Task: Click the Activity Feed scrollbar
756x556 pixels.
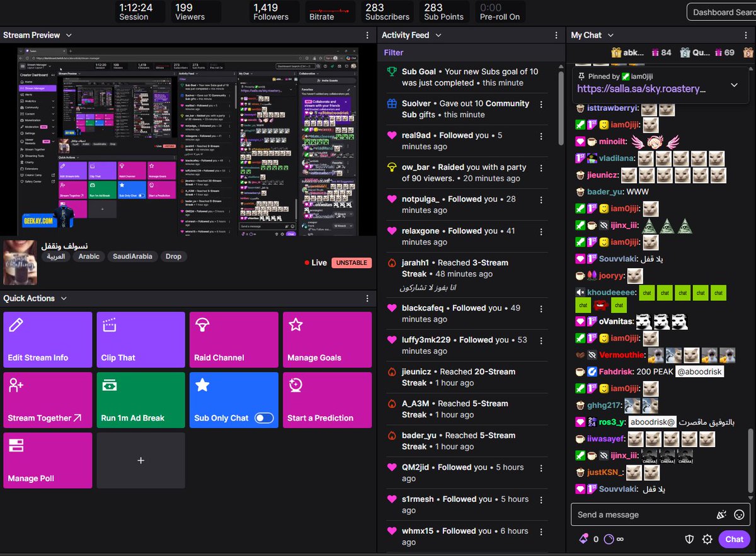Action: click(561, 107)
